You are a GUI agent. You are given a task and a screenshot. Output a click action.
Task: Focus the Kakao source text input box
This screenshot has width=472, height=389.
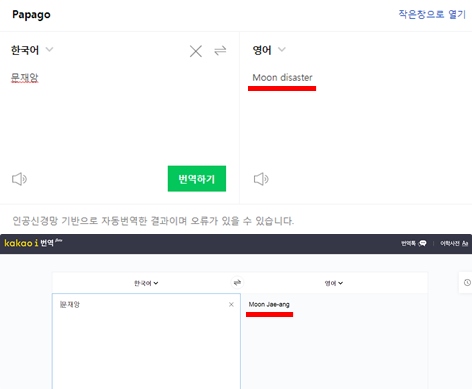coord(146,341)
